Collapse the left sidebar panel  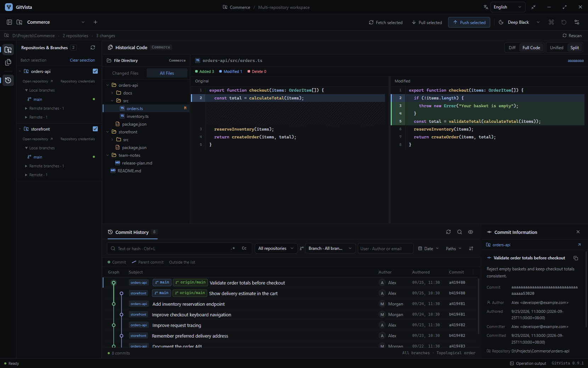(x=10, y=22)
